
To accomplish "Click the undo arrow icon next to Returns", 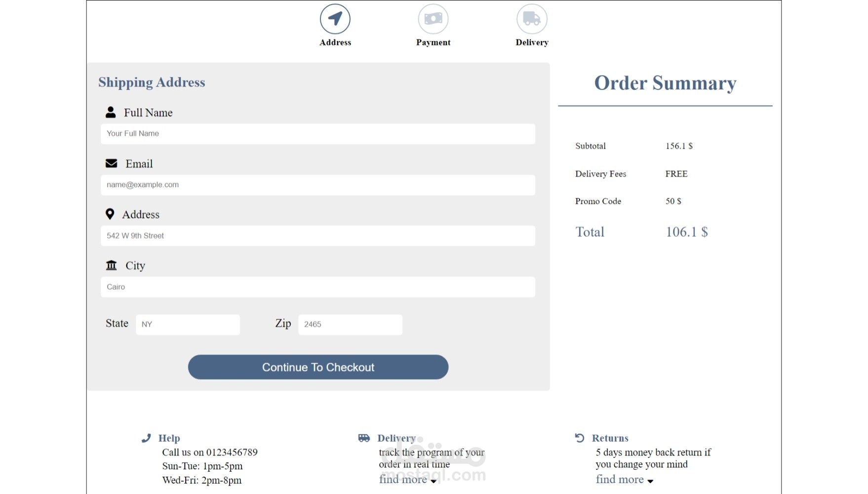I will 580,438.
